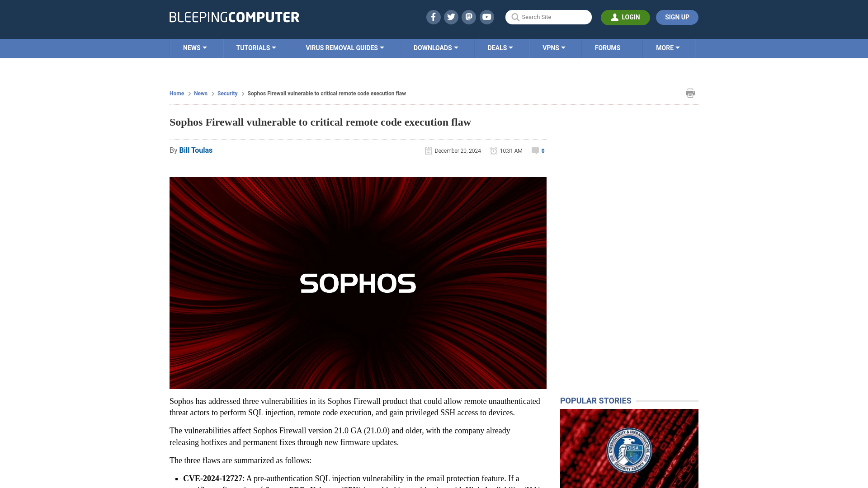Expand the DOWNLOADS dropdown menu

[436, 47]
